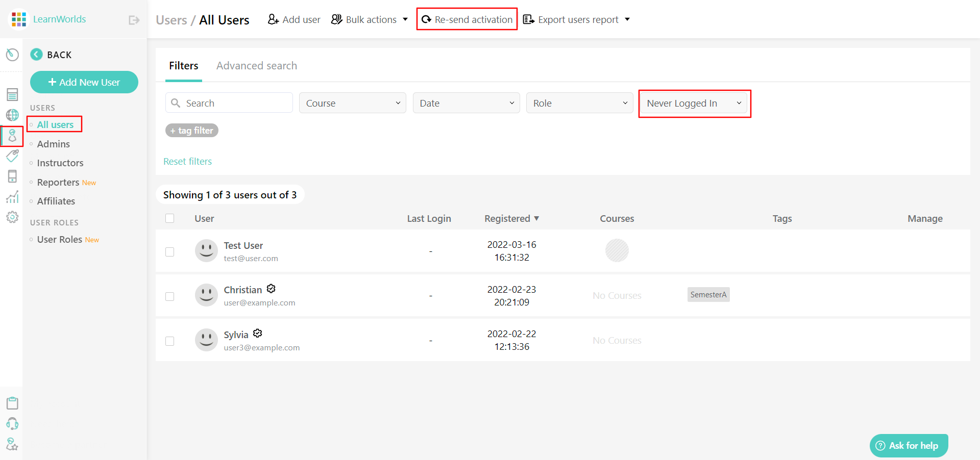Viewport: 980px width, 460px height.
Task: Open settings via the gear icon
Action: pyautogui.click(x=12, y=217)
